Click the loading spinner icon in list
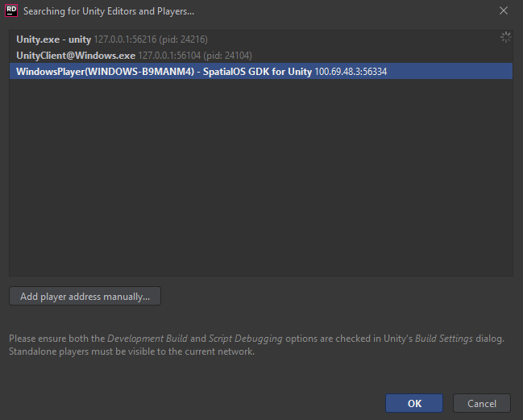 coord(505,37)
